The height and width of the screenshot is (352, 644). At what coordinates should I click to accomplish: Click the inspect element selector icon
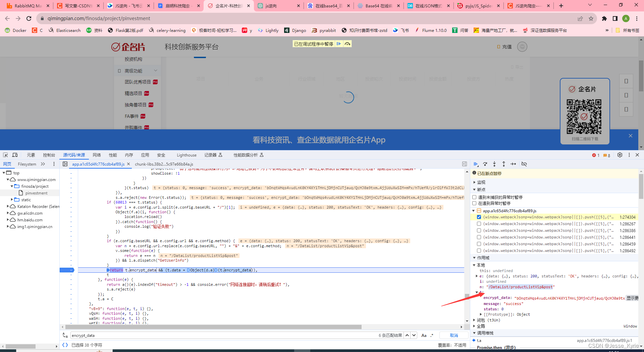click(5, 155)
